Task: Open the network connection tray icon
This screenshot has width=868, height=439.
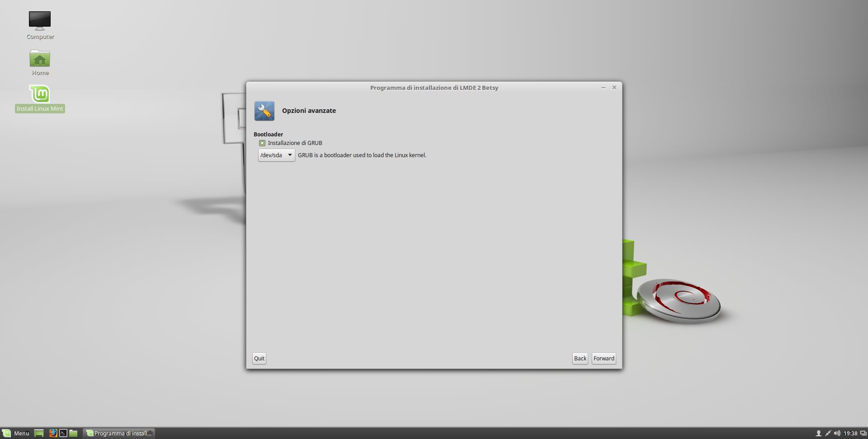Action: 828,433
